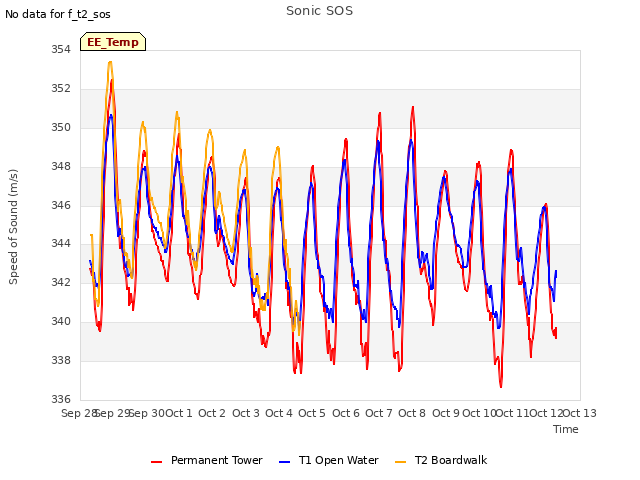Click the Oct 2 x-axis label
Viewport: 640px width, 480px height.
[x=212, y=413]
